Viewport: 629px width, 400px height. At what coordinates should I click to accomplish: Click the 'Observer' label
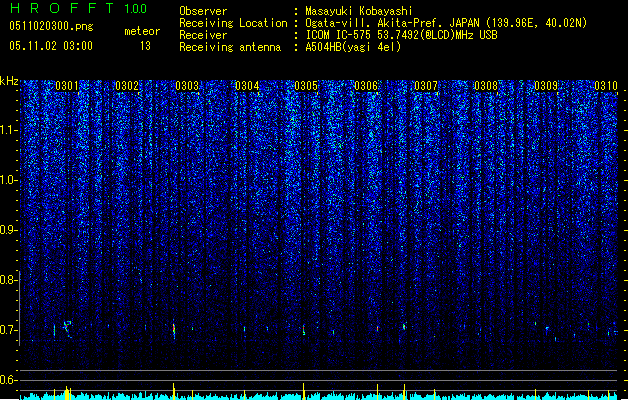[x=203, y=11]
